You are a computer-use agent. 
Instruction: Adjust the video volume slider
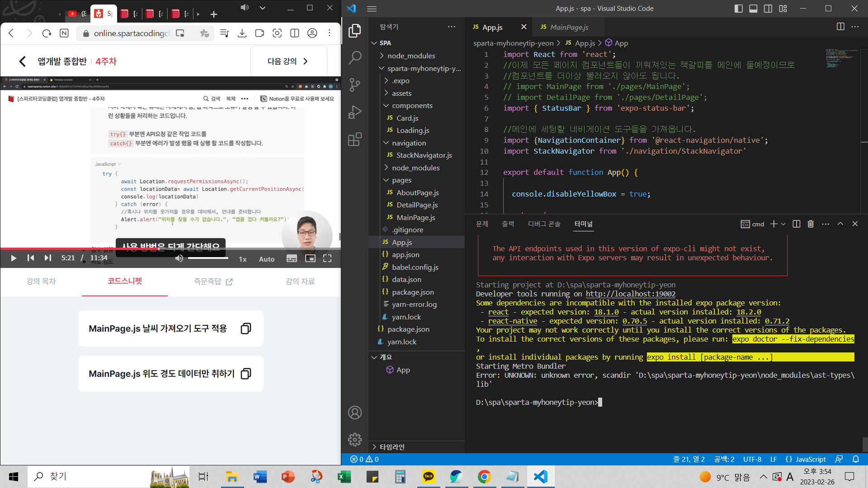click(208, 258)
